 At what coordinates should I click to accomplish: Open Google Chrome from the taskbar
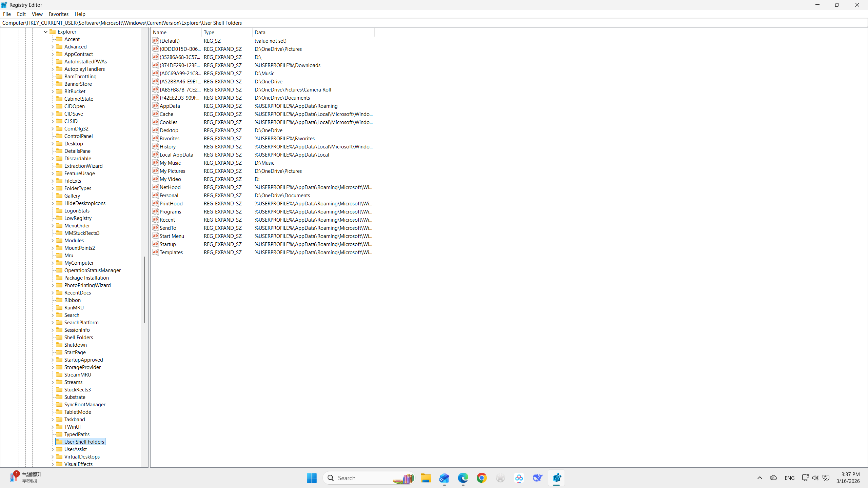tap(481, 478)
